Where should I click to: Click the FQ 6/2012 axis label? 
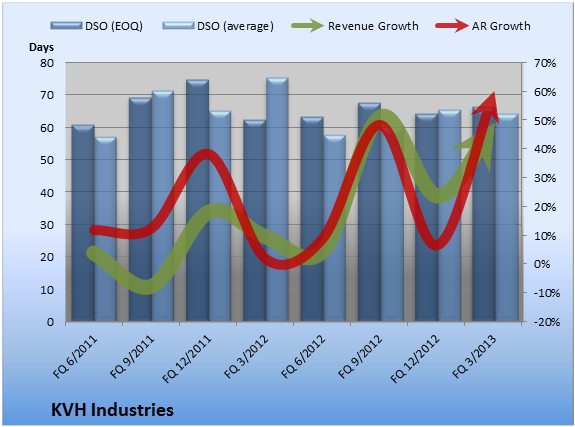(x=303, y=357)
